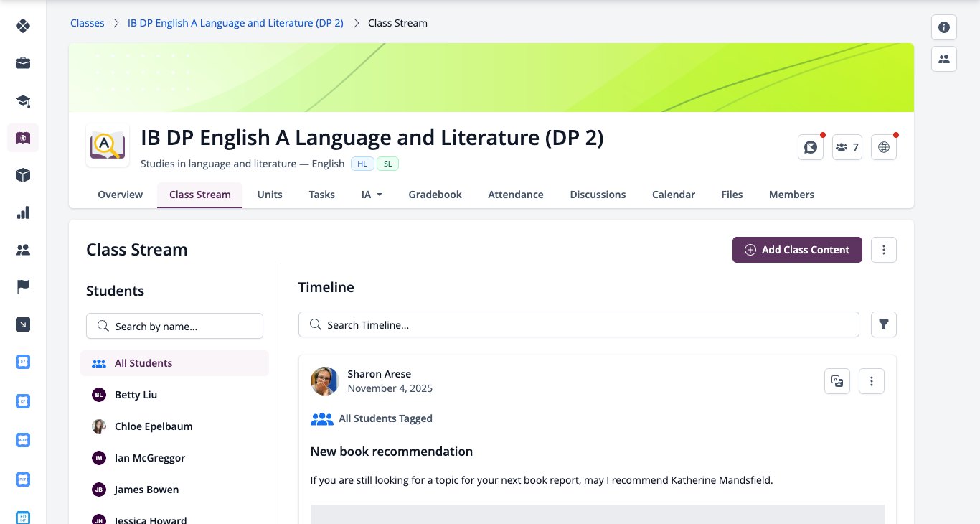Image resolution: width=980 pixels, height=524 pixels.
Task: Open the post's three-dot menu
Action: click(x=872, y=381)
